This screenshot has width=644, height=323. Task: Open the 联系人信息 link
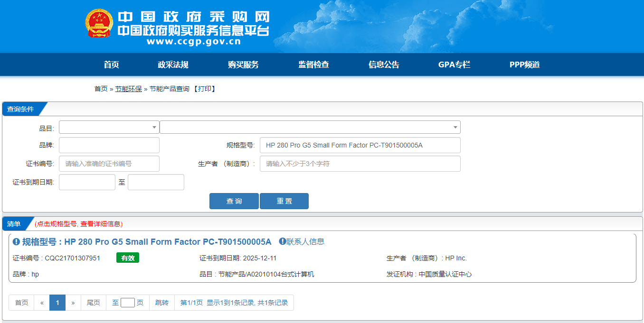(305, 241)
